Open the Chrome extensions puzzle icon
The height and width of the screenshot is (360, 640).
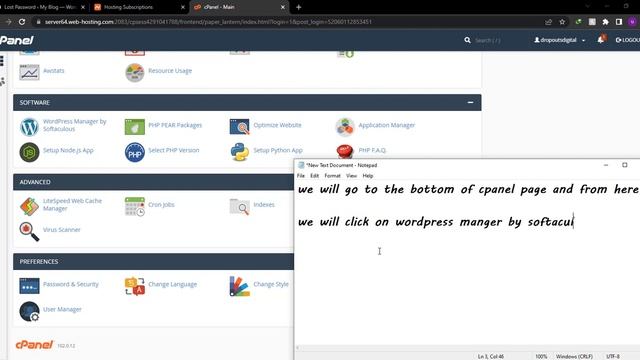605,22
